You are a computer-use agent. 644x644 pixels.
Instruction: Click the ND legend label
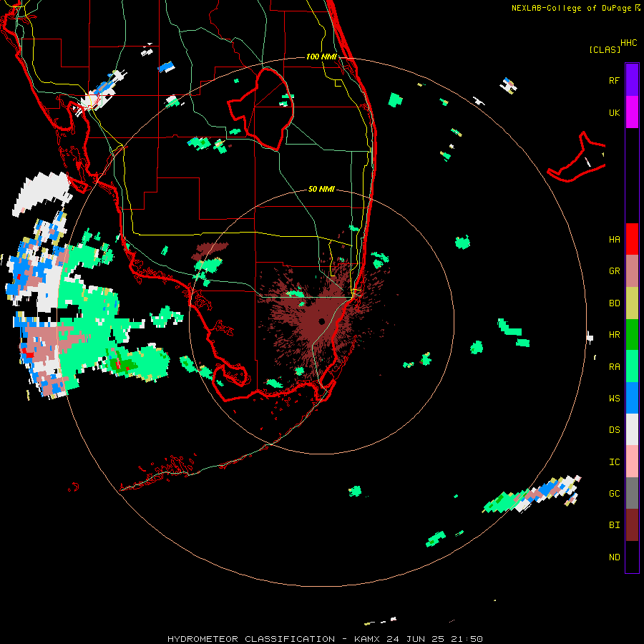(x=614, y=557)
